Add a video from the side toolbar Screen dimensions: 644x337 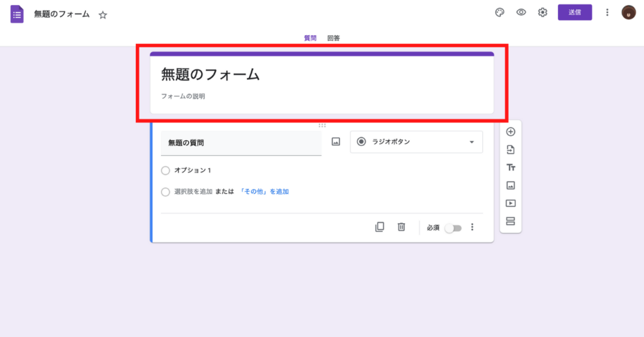point(511,203)
